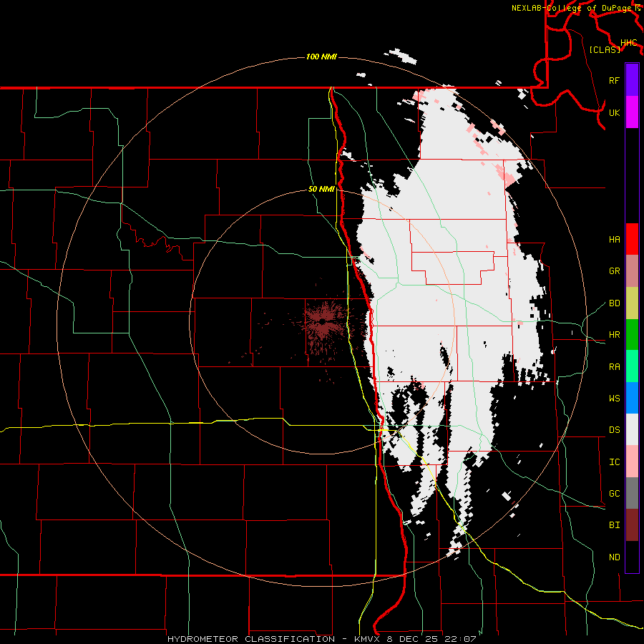Click the '100 NMI' range ring label
Viewport: 644px width, 644px height.
coord(321,57)
